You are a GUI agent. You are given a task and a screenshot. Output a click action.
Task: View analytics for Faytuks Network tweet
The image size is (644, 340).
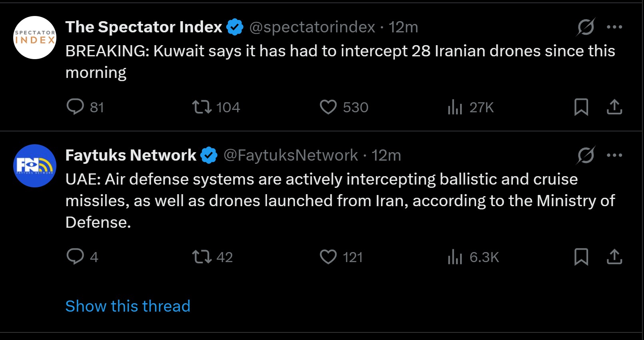(x=455, y=256)
